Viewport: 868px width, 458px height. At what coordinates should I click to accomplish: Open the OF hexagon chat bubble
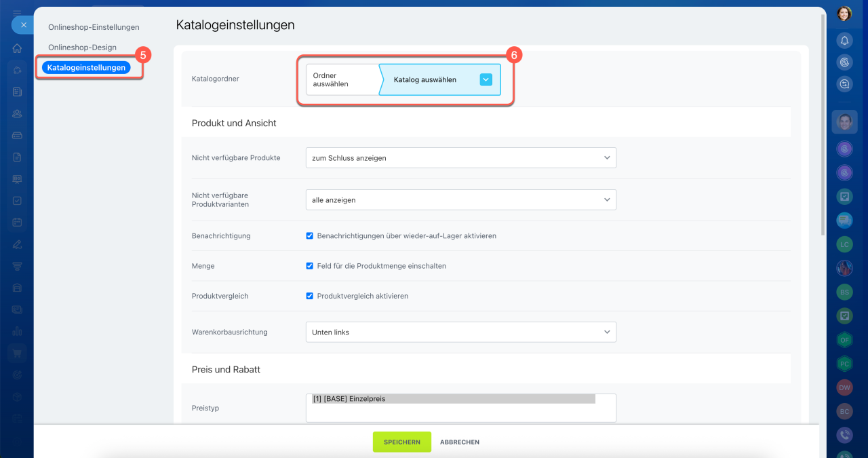(x=844, y=340)
